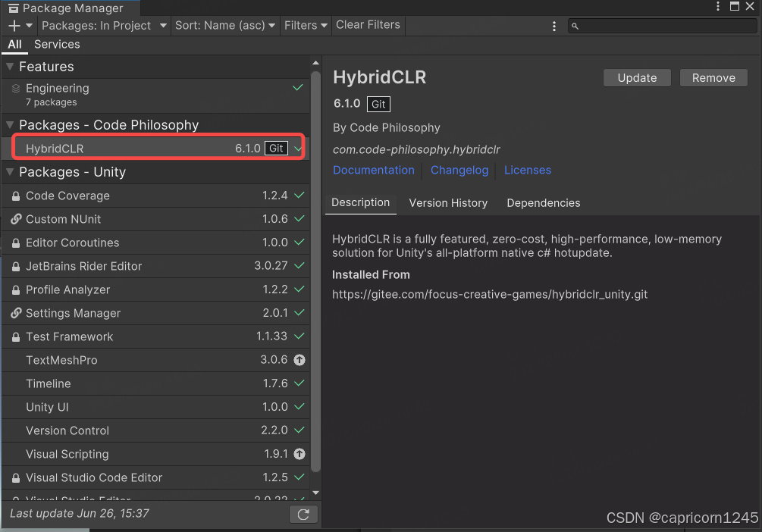Click the refresh package list icon
This screenshot has height=532, width=762.
click(303, 514)
